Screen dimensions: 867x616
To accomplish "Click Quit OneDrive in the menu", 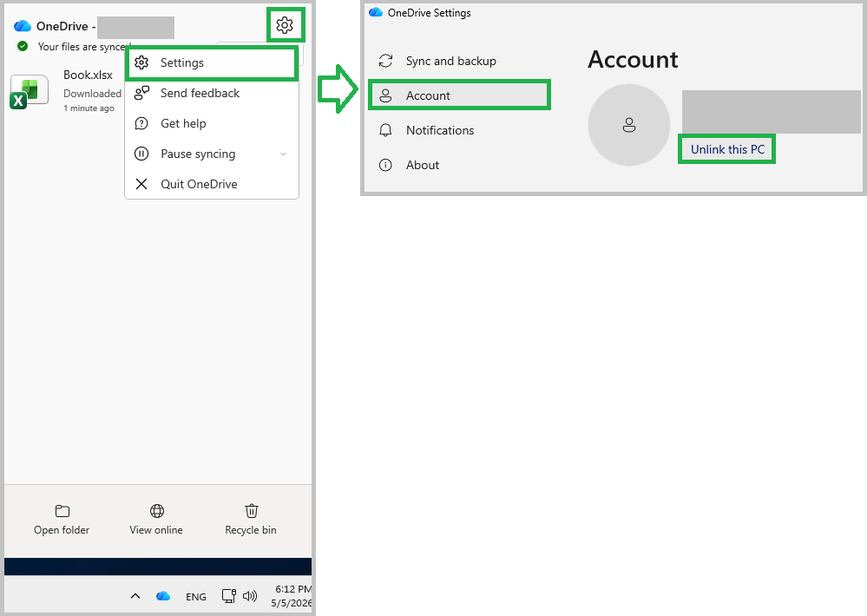I will pos(212,184).
